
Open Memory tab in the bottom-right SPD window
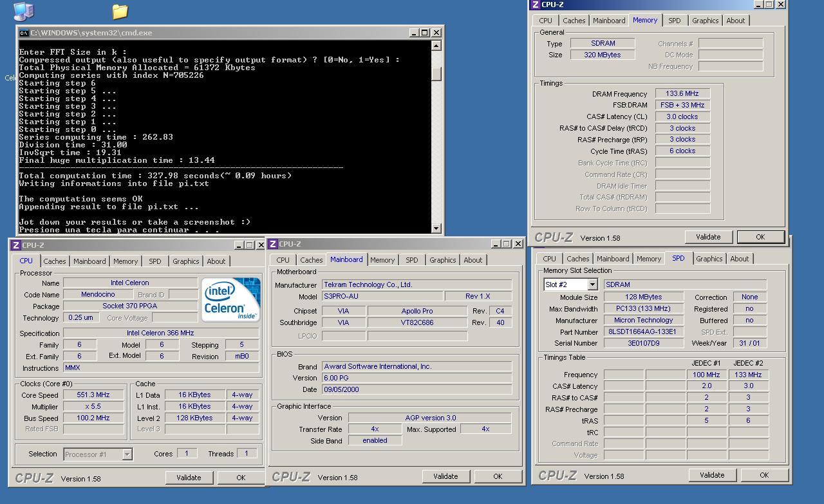[x=649, y=259]
